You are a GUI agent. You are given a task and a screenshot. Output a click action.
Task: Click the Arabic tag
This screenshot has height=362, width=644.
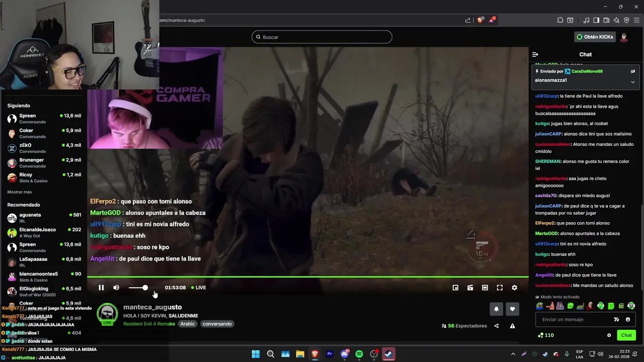[x=188, y=324]
